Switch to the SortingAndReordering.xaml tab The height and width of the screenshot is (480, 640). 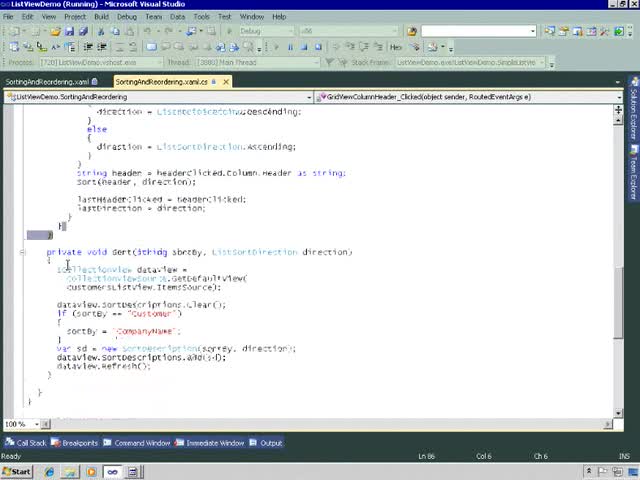[x=46, y=82]
